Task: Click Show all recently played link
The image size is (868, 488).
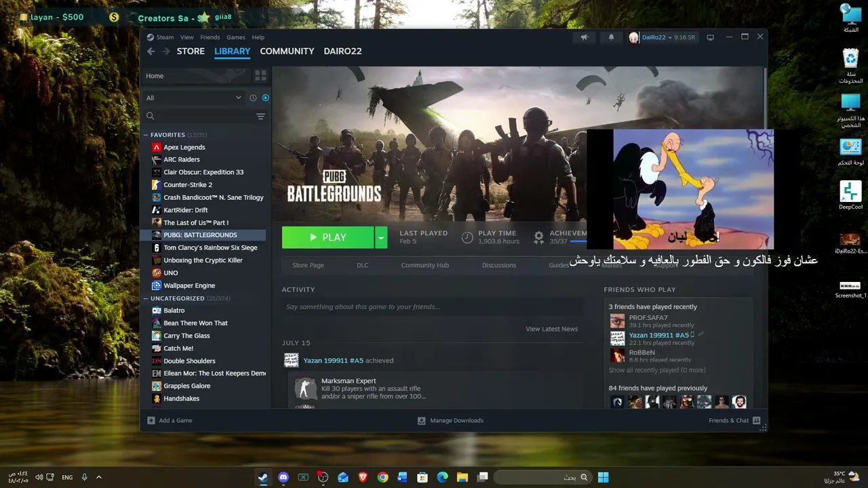Action: pos(657,370)
